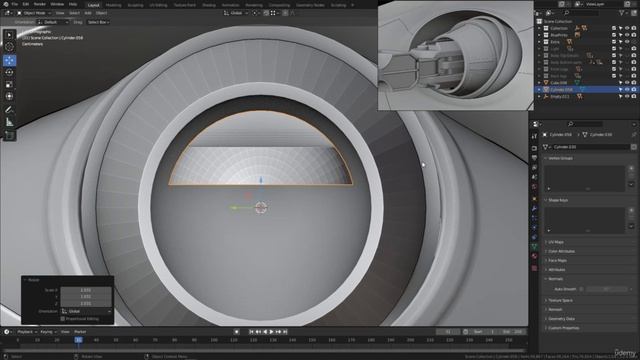
Task: Open the Scene properties tab
Action: click(x=534, y=177)
